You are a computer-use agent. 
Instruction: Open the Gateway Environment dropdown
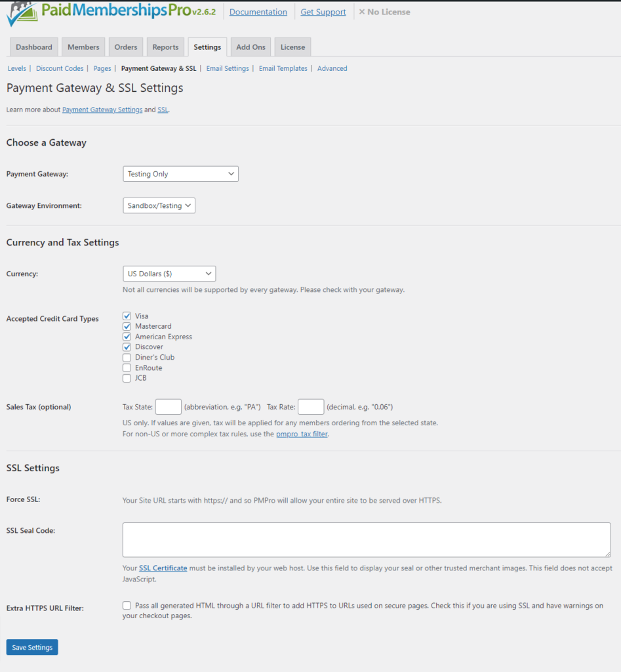coord(159,205)
